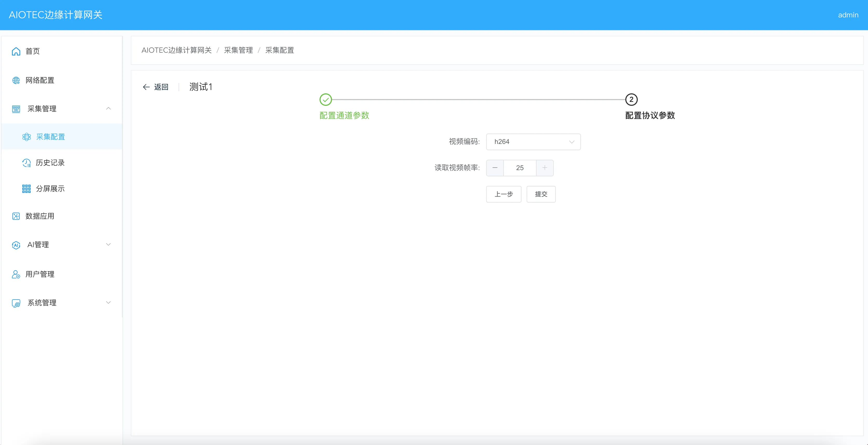Click the 采集管理 monitor icon
The width and height of the screenshot is (868, 445).
pyautogui.click(x=16, y=109)
